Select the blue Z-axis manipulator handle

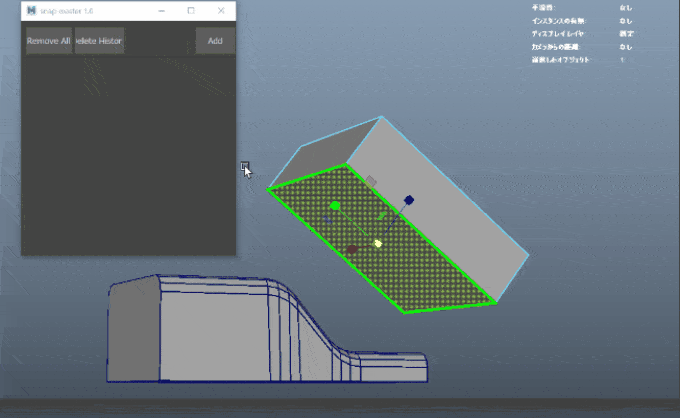pyautogui.click(x=409, y=200)
